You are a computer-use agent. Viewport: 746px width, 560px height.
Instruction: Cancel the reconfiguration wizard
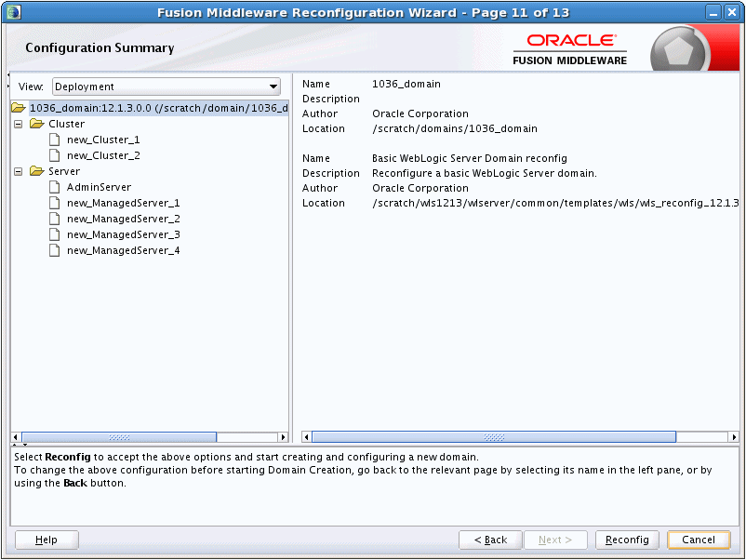tap(699, 540)
